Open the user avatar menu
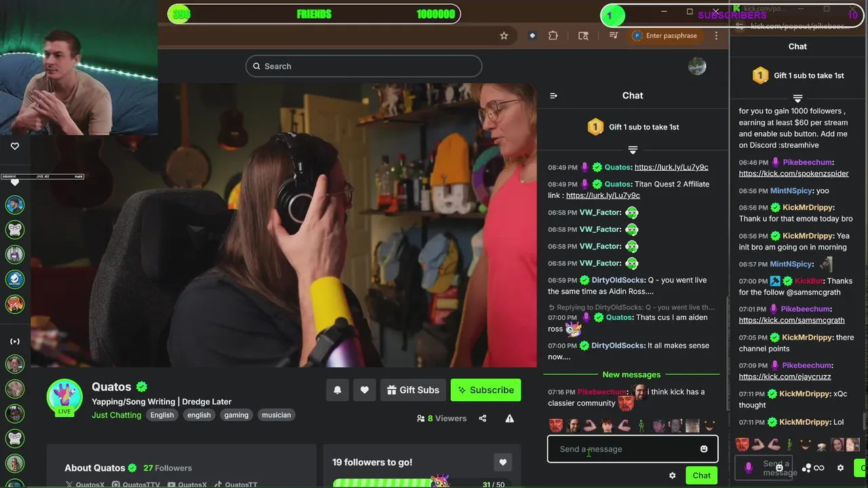 697,66
